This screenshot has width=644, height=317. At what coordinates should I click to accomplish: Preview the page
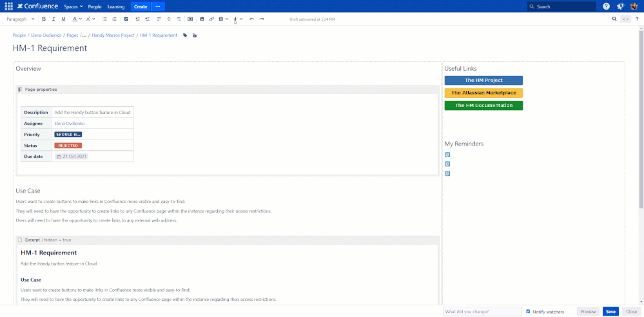pos(588,312)
